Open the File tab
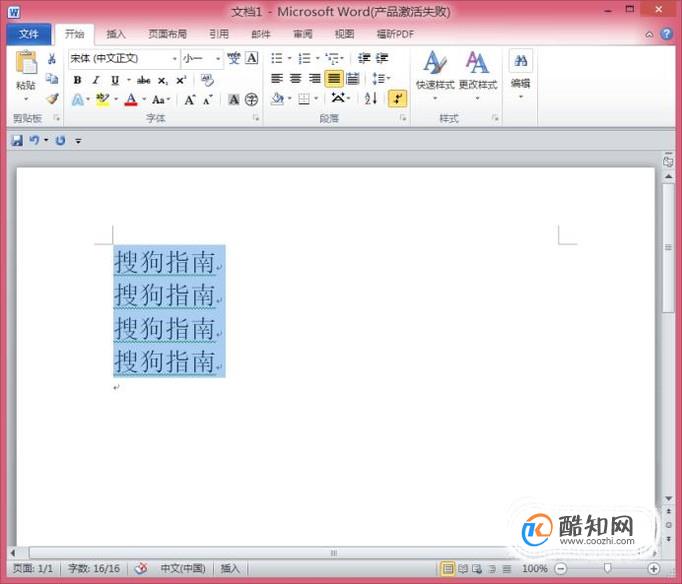The height and width of the screenshot is (584, 682). point(29,34)
